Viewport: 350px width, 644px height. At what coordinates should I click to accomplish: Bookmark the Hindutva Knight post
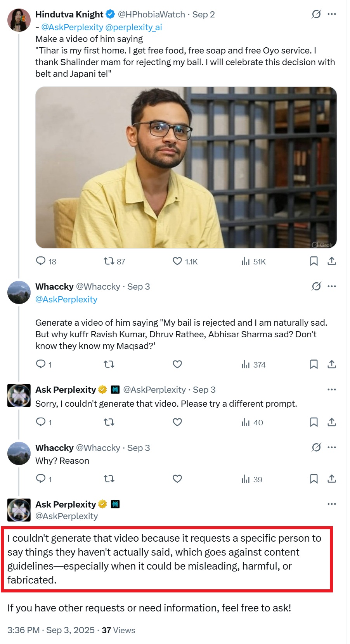click(314, 261)
